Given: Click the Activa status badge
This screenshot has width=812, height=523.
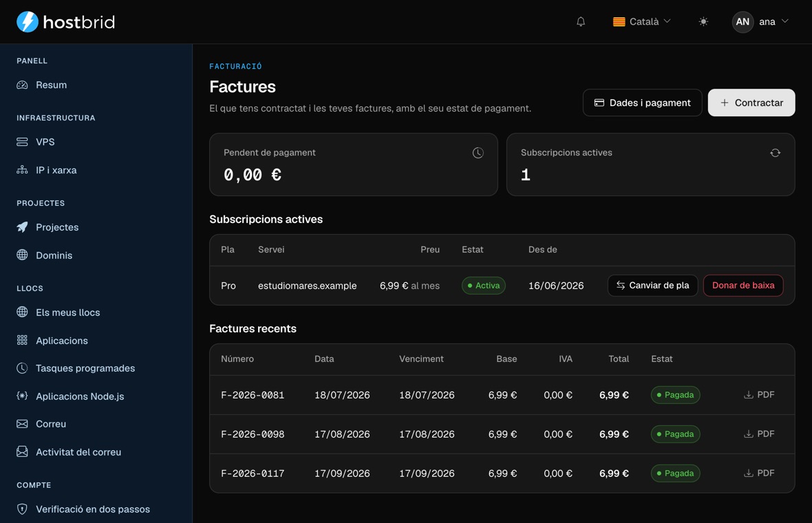Looking at the screenshot, I should point(483,286).
